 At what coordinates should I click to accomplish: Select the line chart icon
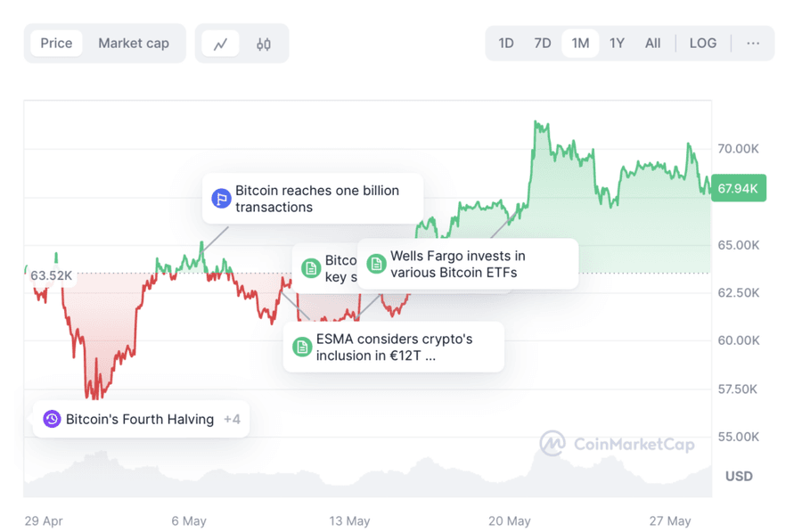221,42
